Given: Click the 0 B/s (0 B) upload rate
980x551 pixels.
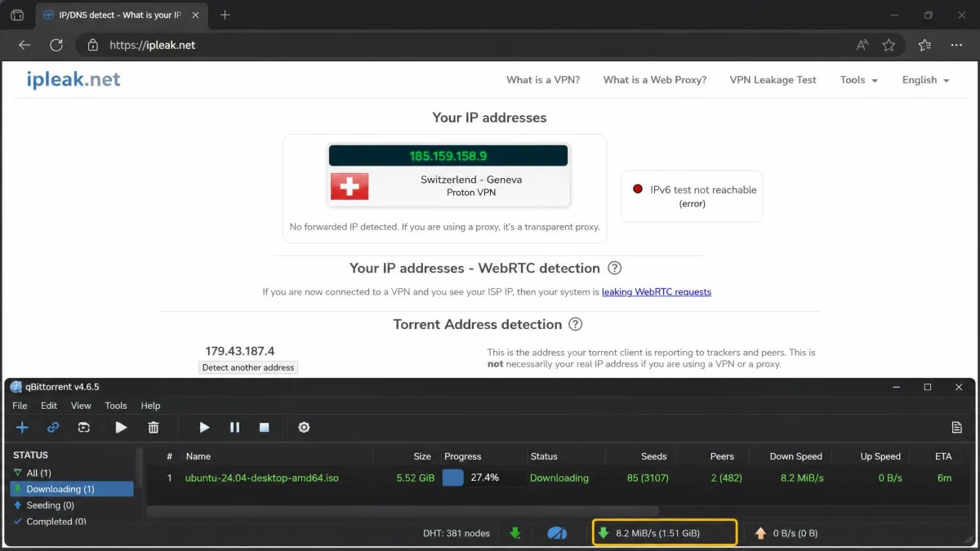Looking at the screenshot, I should [786, 533].
